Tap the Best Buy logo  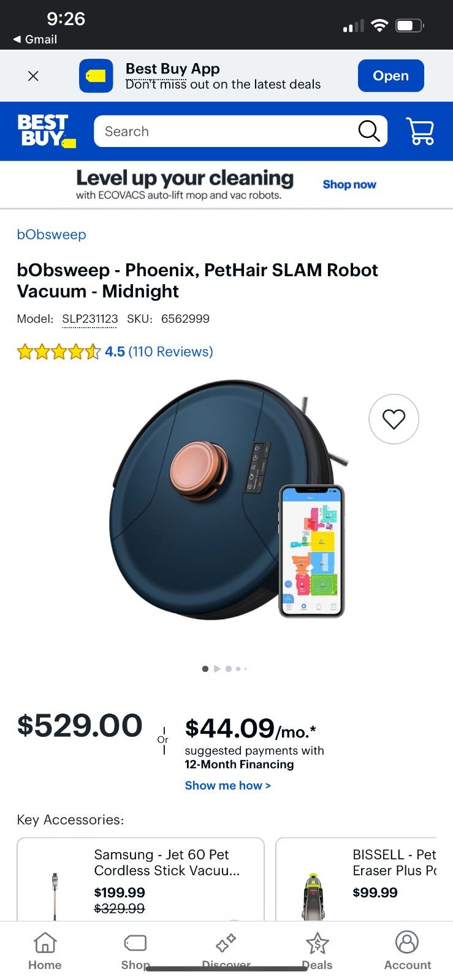[44, 130]
